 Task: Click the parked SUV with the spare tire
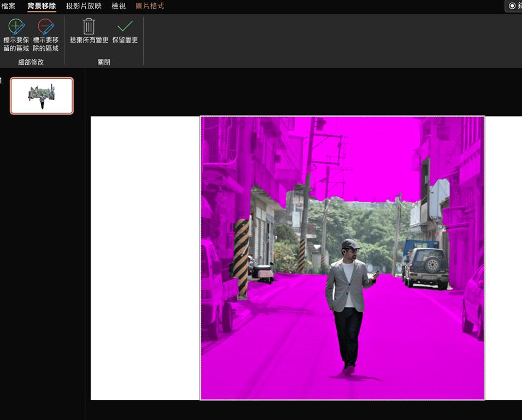click(427, 267)
